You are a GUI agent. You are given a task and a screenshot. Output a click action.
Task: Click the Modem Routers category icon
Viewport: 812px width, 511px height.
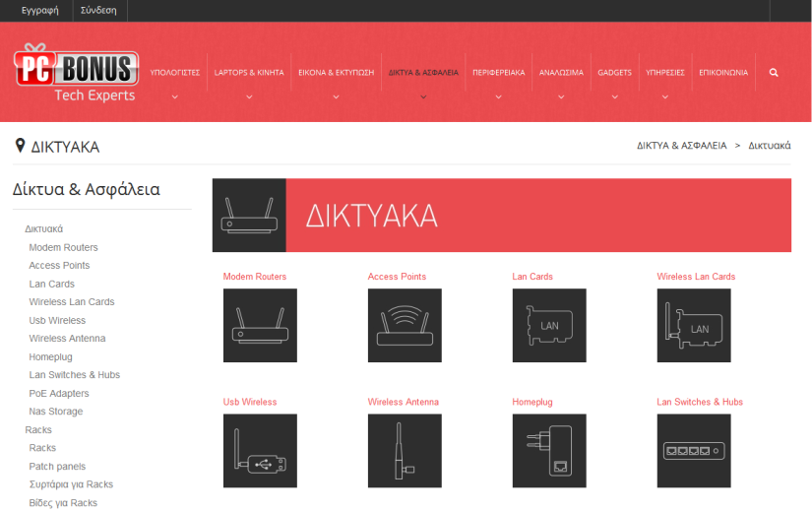260,325
